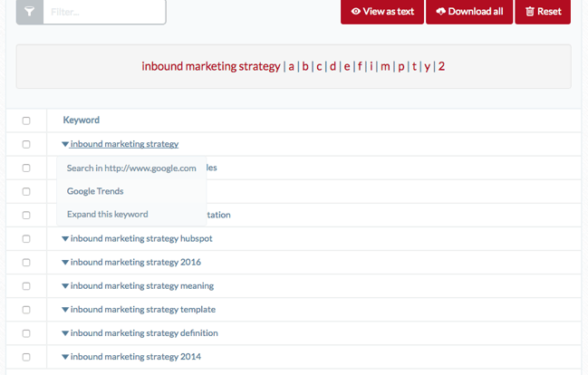Check the 'strategy 2014' row checkbox

[x=26, y=357]
